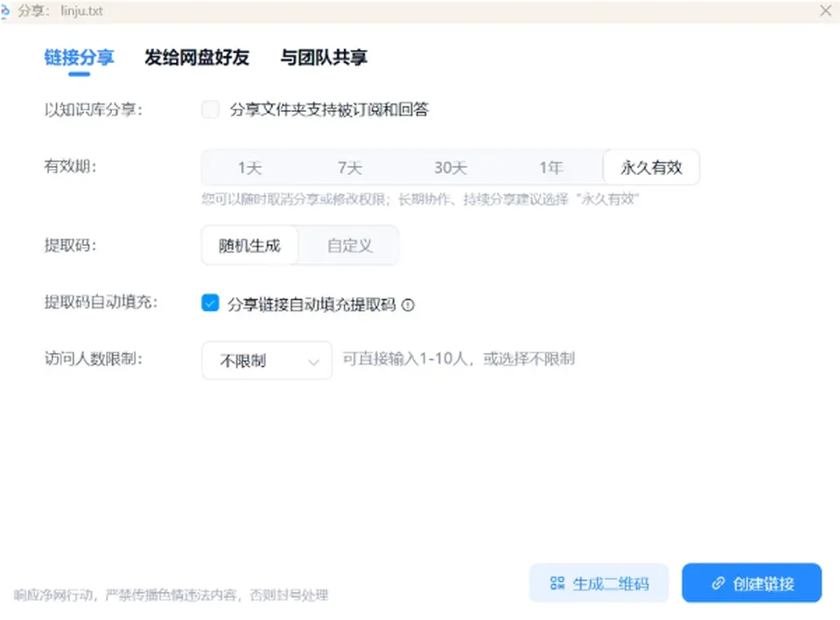Select 1天 validity period
The width and height of the screenshot is (840, 620).
pos(250,168)
